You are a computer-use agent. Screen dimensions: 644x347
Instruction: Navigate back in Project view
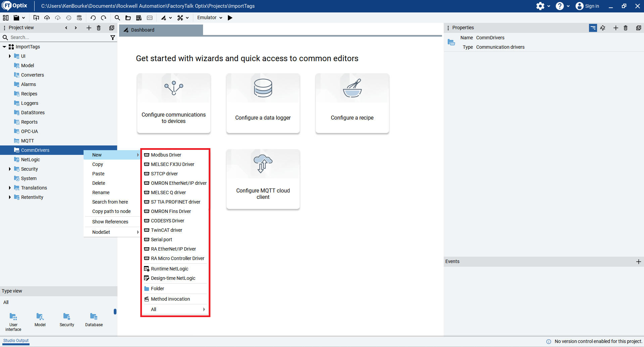click(x=66, y=28)
